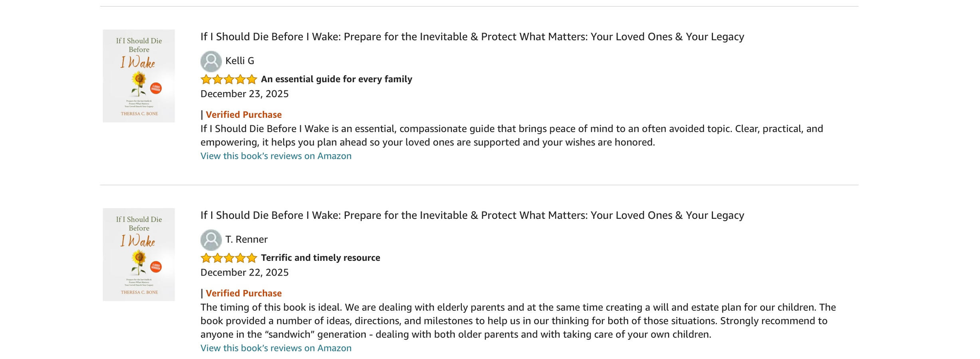
Task: Click T. Renner's profile avatar icon
Action: (211, 240)
